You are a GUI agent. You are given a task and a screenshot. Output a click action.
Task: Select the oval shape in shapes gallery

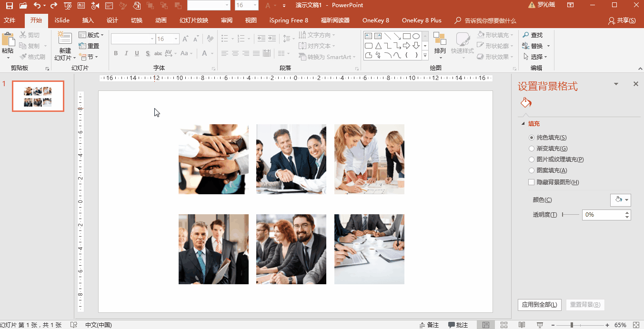tap(416, 36)
